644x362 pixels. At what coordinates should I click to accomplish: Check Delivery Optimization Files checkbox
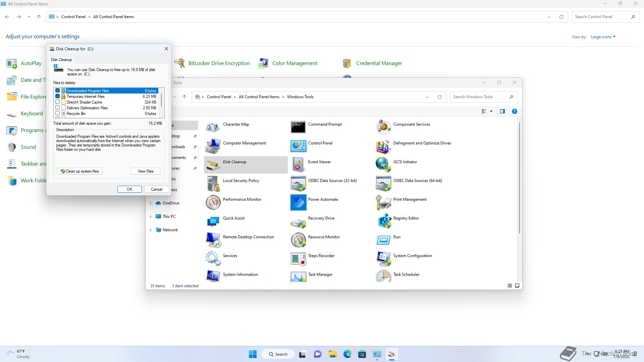(x=58, y=108)
